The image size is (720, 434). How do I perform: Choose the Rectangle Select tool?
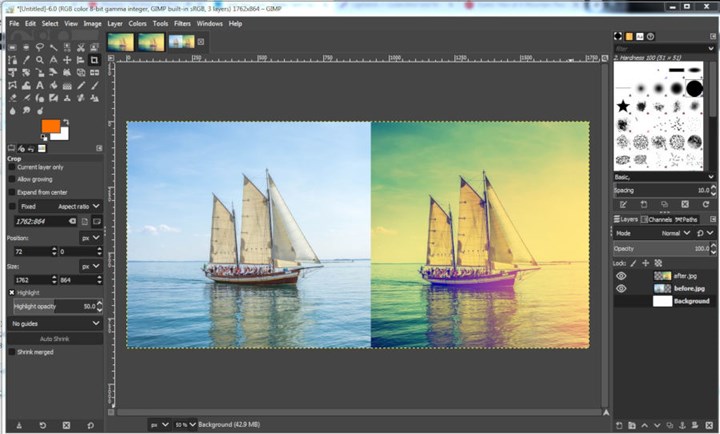click(12, 47)
